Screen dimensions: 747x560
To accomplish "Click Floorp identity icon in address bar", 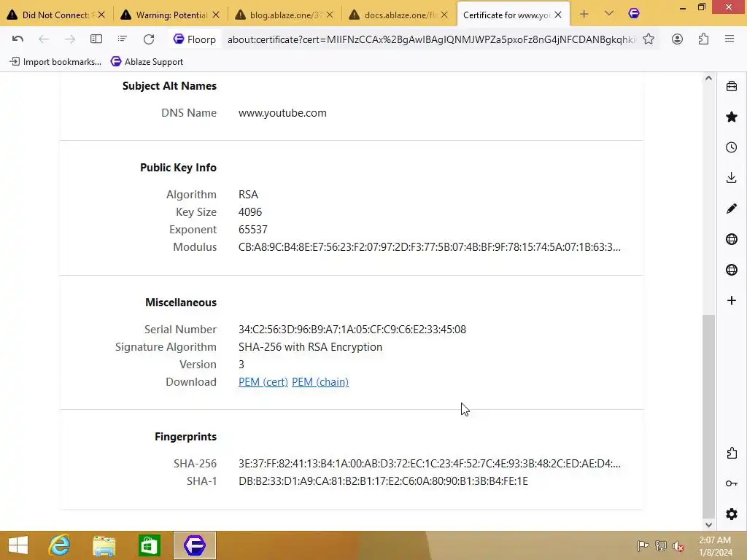I will coord(194,39).
